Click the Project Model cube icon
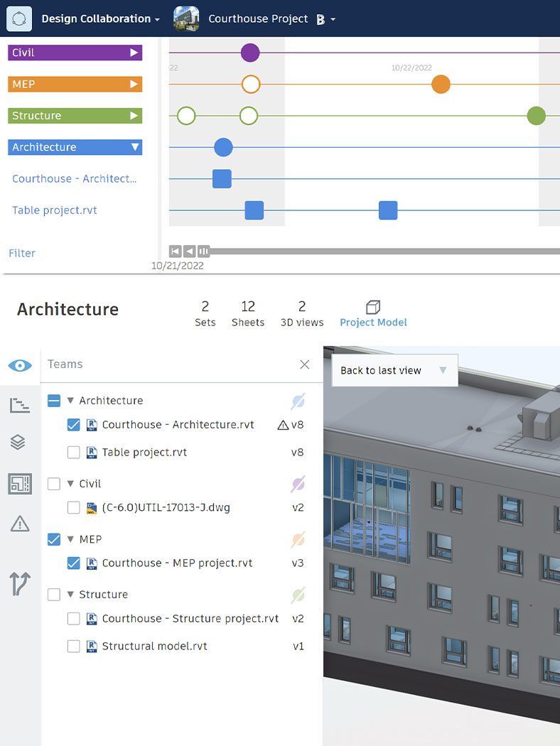560x746 pixels. [373, 307]
